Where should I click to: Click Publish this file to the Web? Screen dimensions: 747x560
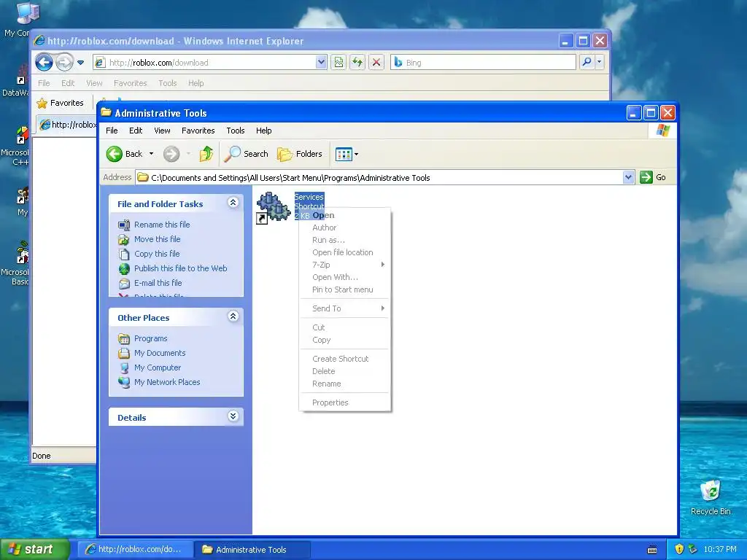click(181, 268)
